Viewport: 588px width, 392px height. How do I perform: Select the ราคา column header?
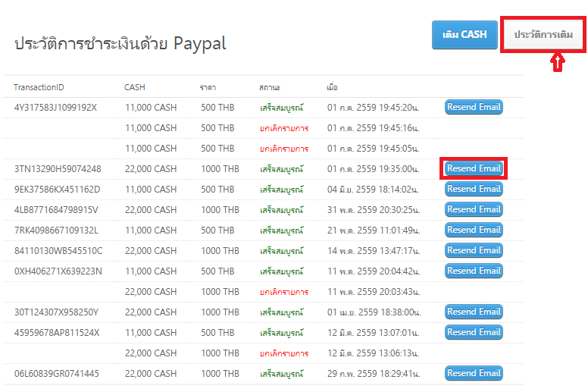click(208, 88)
